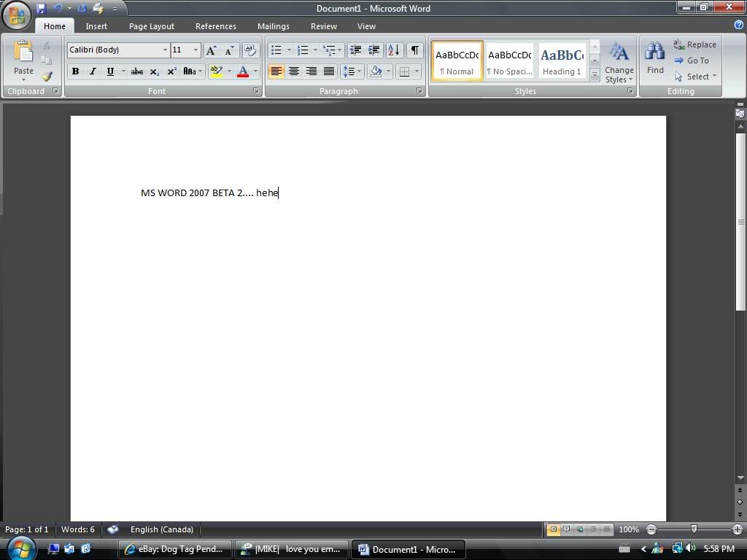Click the Words: 6 status indicator
The image size is (747, 560).
click(x=78, y=529)
